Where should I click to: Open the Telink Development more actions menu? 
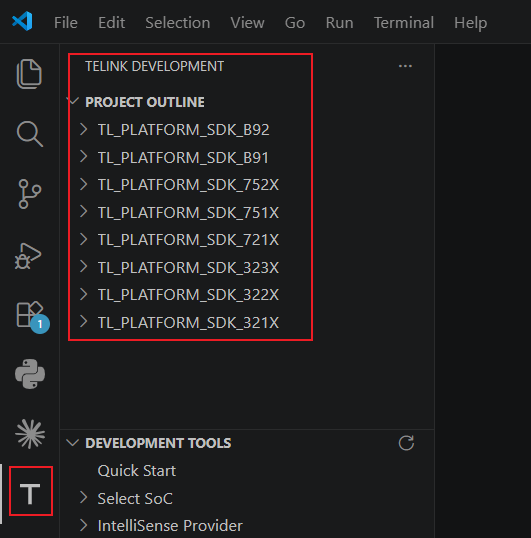(x=405, y=66)
